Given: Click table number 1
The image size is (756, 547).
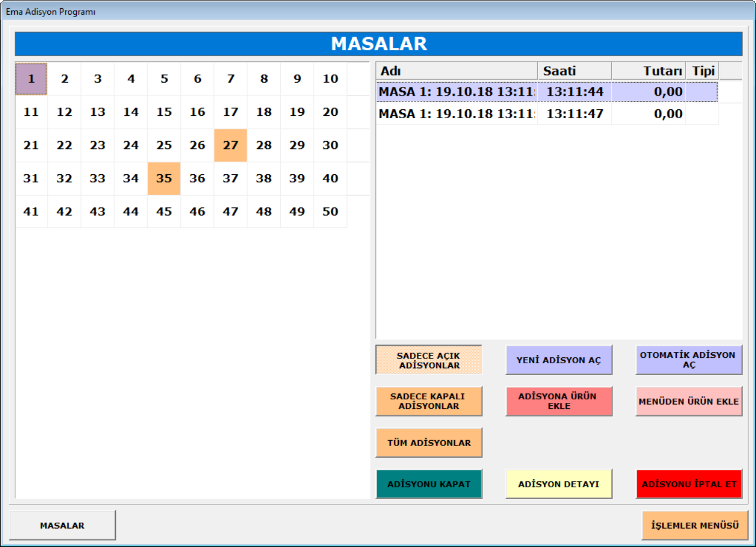Looking at the screenshot, I should coord(31,79).
